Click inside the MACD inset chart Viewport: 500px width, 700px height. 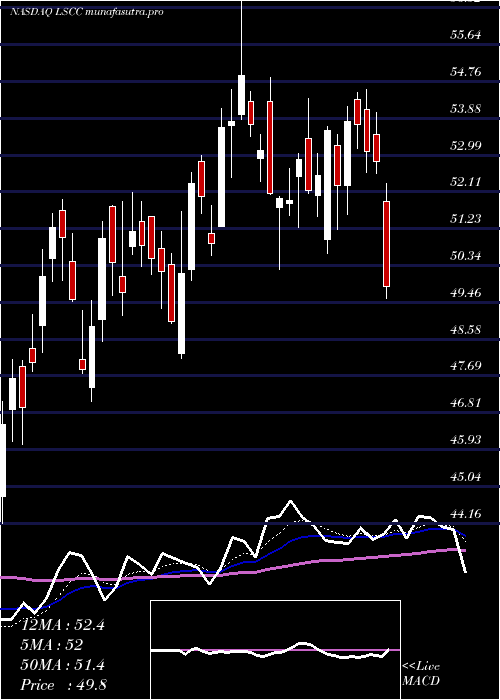coord(275,650)
